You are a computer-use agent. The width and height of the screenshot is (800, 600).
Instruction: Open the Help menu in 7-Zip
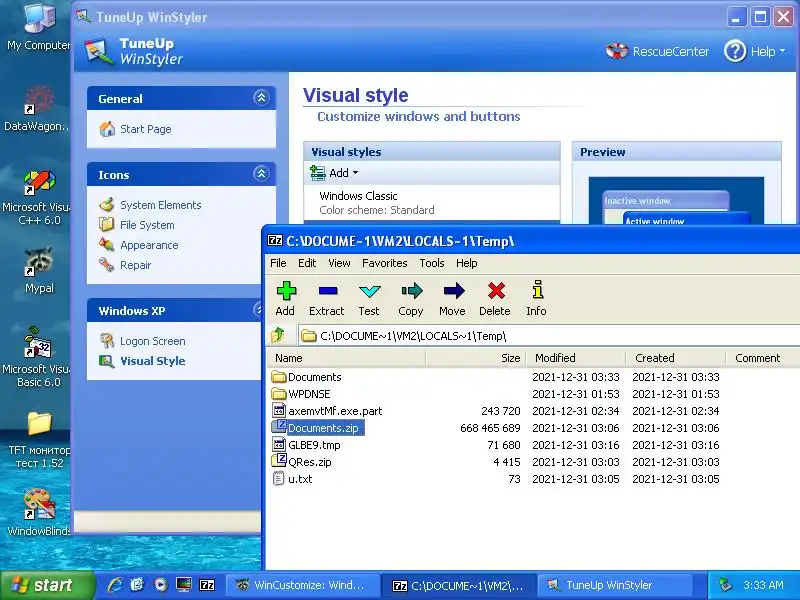click(466, 263)
